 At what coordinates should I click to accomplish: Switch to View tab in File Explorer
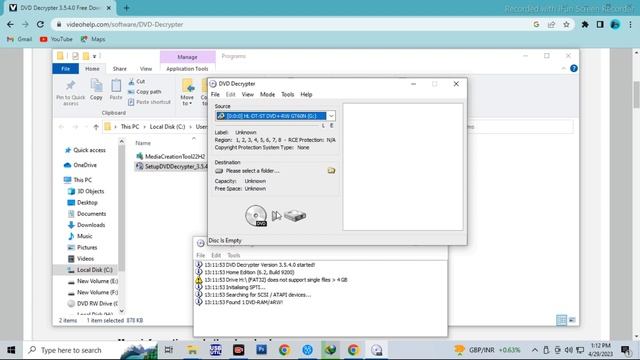tap(146, 69)
